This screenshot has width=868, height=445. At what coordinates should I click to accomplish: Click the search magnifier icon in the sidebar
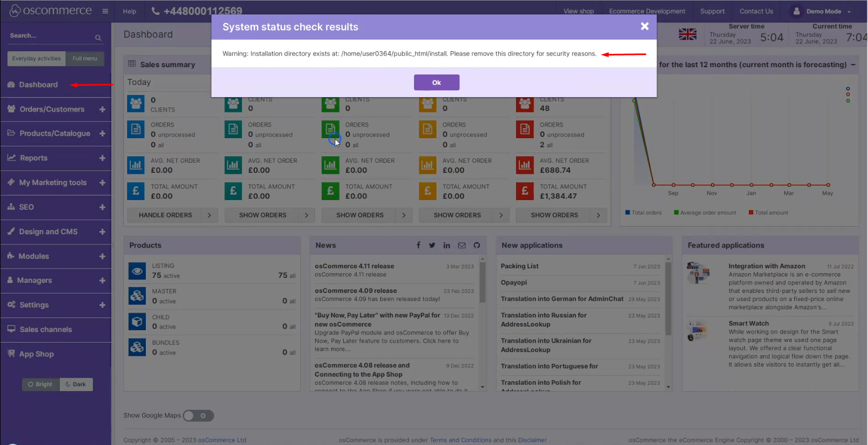(98, 38)
